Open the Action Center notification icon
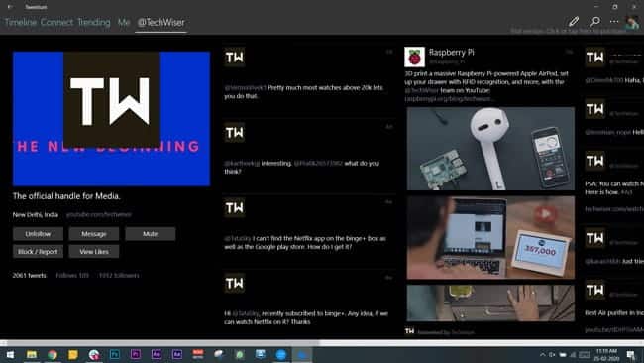 pyautogui.click(x=631, y=354)
